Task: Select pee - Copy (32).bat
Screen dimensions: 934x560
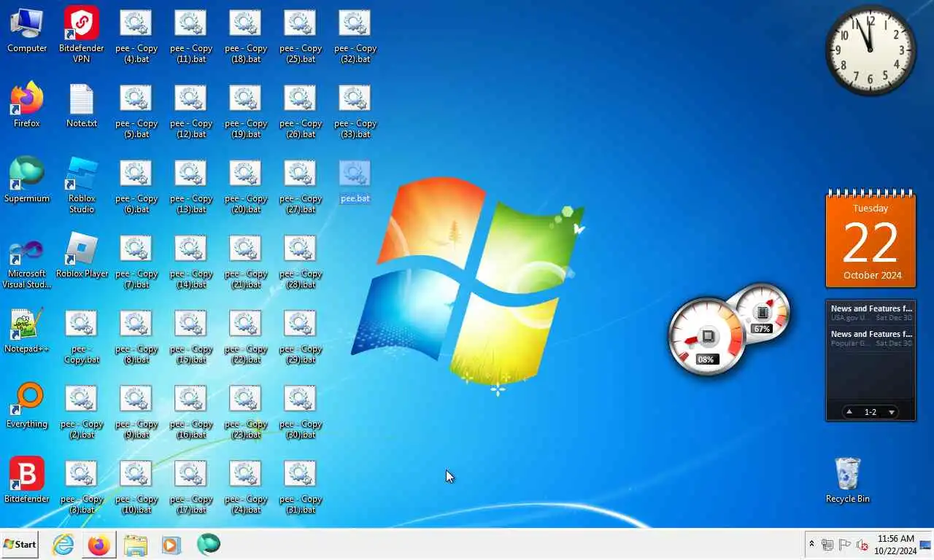Action: point(355,36)
